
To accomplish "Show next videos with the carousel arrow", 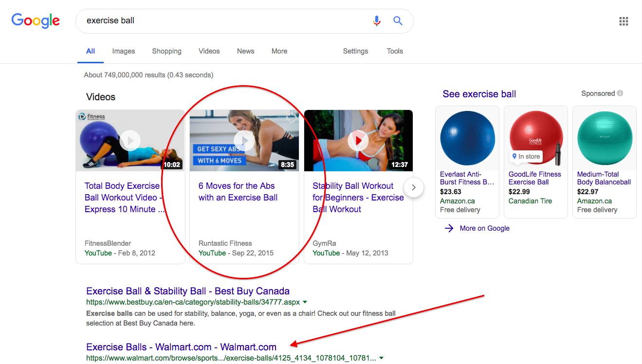I will click(414, 187).
